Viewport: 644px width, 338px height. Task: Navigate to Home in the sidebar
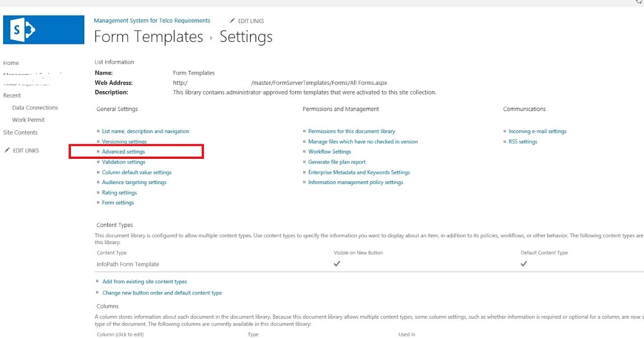tap(11, 63)
